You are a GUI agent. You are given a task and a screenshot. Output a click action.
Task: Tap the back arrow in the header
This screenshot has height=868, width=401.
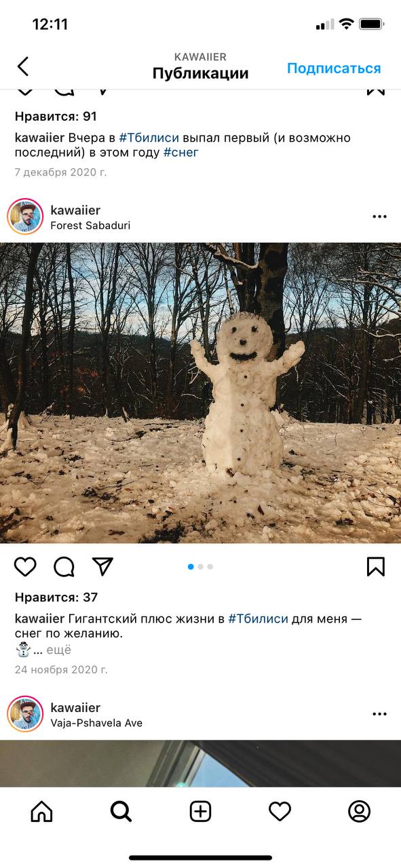(23, 66)
